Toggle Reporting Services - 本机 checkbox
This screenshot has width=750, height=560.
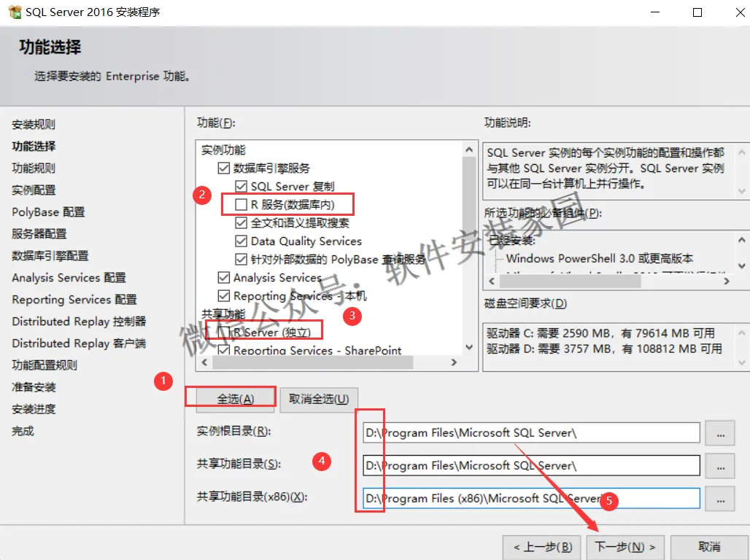(x=223, y=295)
